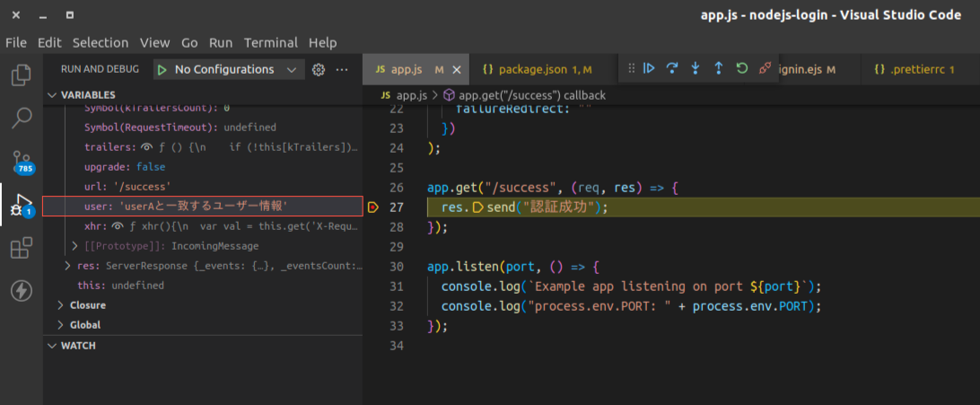Open Source Control with 785 badge
The width and height of the screenshot is (980, 405).
pos(22,162)
